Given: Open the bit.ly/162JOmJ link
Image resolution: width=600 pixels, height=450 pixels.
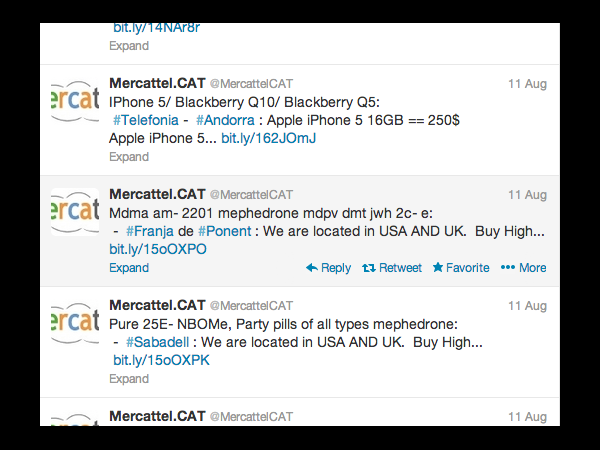Looking at the screenshot, I should pos(269,138).
